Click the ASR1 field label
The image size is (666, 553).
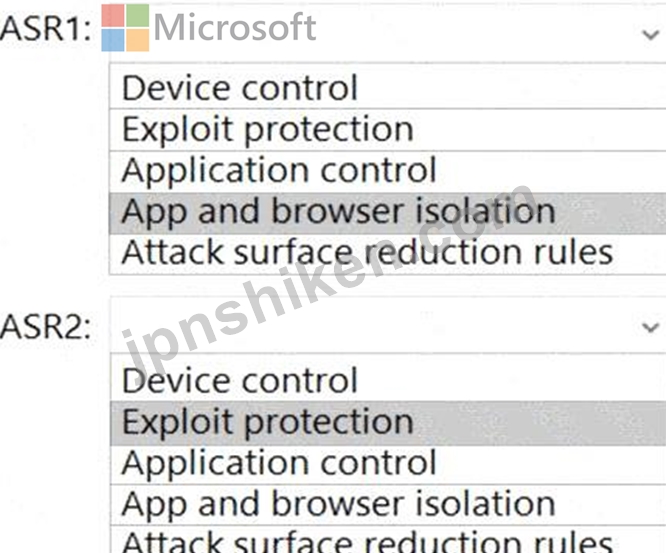coord(46,29)
